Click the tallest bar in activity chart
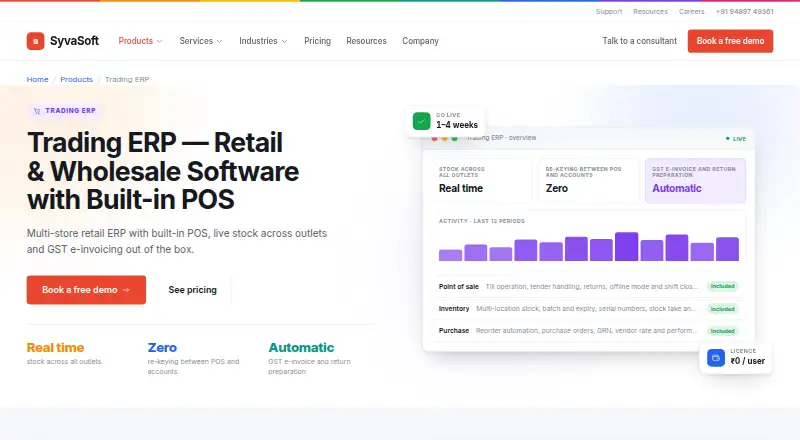Screen dimensions: 800x440 point(627,247)
